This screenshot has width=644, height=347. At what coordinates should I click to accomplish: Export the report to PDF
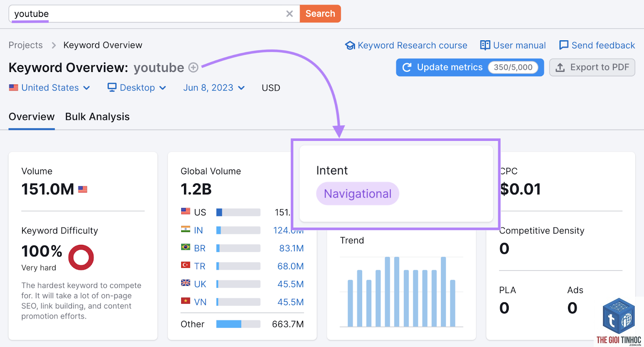point(592,67)
